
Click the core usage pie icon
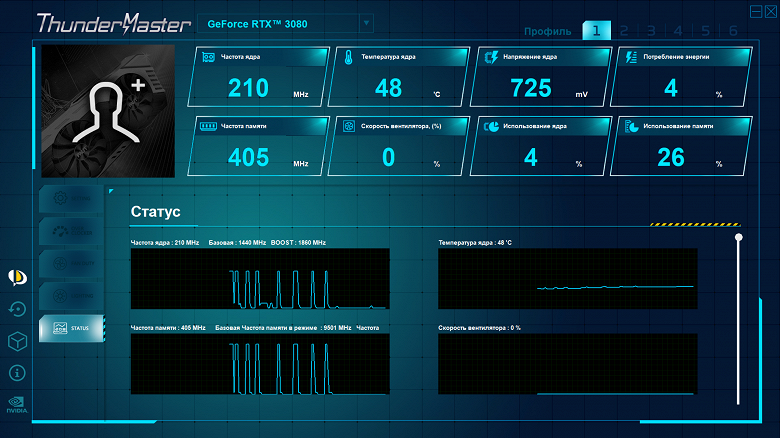(491, 126)
